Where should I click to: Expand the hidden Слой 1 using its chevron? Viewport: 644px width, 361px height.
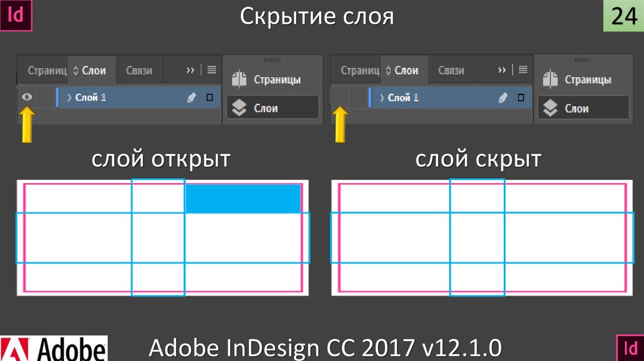click(x=382, y=97)
